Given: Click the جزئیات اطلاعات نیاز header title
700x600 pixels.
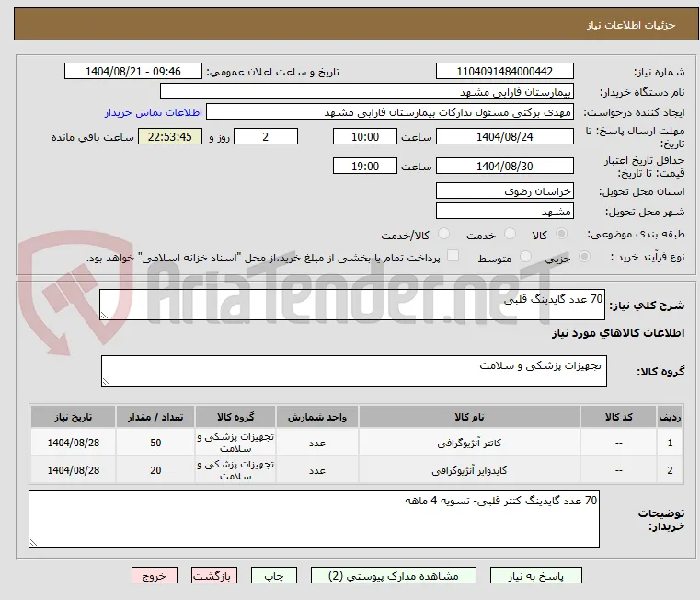Looking at the screenshot, I should pyautogui.click(x=631, y=25).
